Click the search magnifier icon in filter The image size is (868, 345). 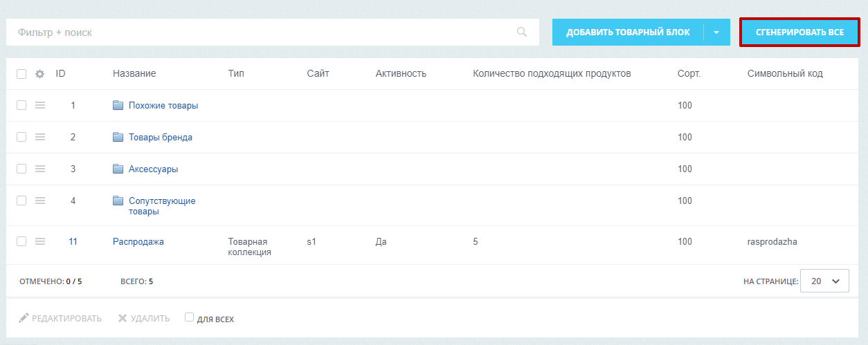pyautogui.click(x=521, y=32)
